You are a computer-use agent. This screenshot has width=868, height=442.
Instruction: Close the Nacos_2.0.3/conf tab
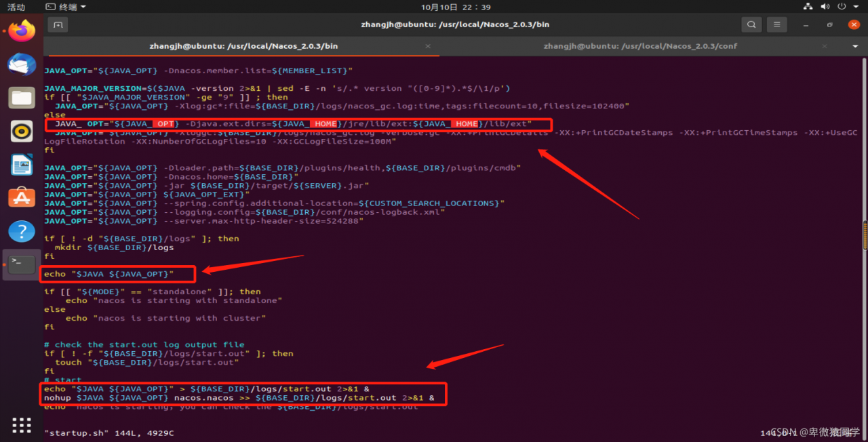point(825,46)
